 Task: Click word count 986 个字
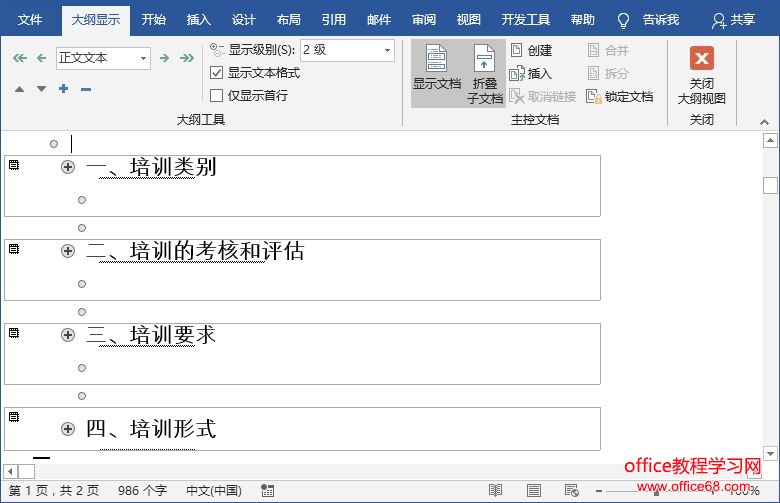142,491
